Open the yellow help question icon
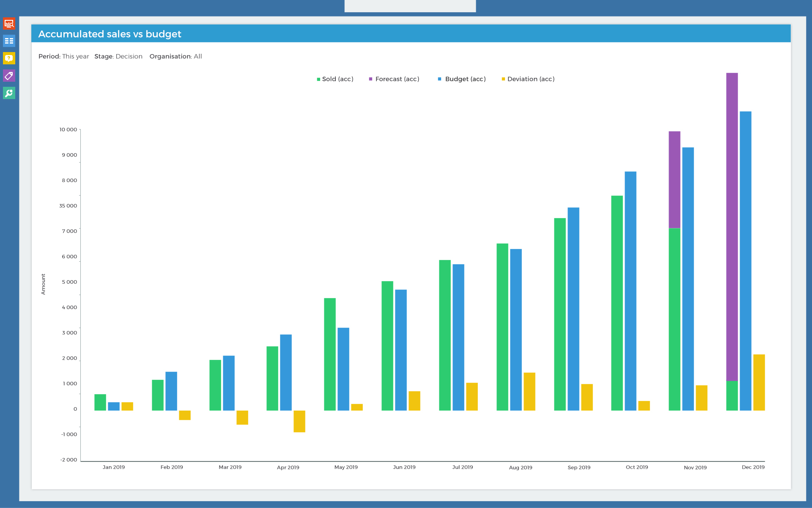This screenshot has height=508, width=812. point(9,58)
